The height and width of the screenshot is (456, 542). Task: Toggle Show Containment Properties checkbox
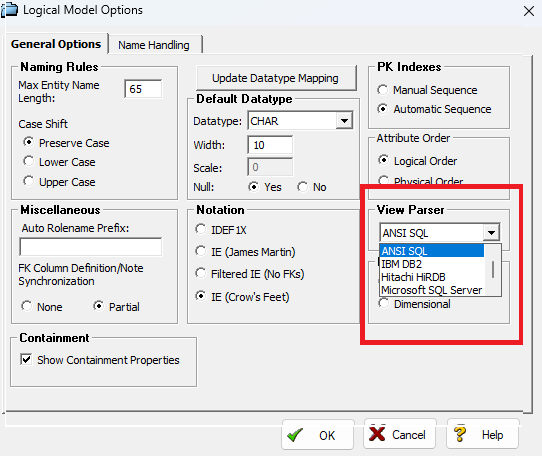point(26,359)
